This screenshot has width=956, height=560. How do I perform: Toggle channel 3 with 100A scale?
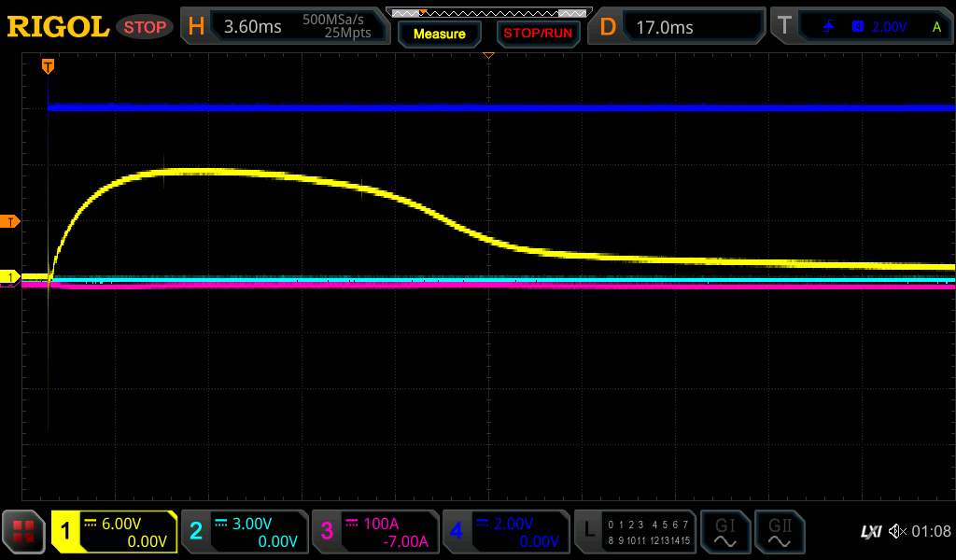point(375,532)
